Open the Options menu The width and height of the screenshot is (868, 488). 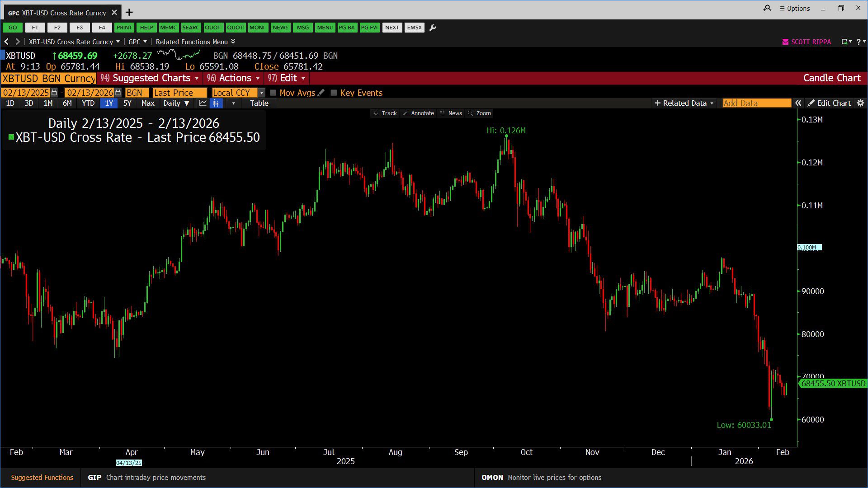coord(795,8)
